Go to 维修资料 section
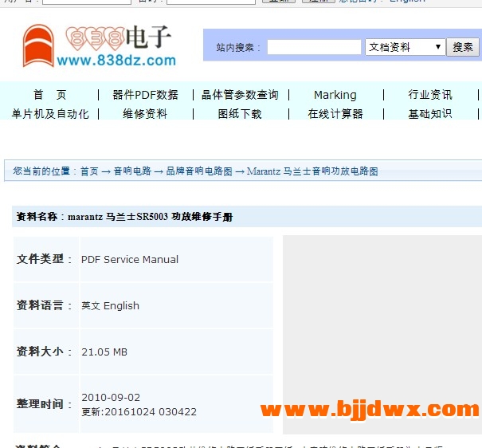This screenshot has height=448, width=482. [x=145, y=114]
